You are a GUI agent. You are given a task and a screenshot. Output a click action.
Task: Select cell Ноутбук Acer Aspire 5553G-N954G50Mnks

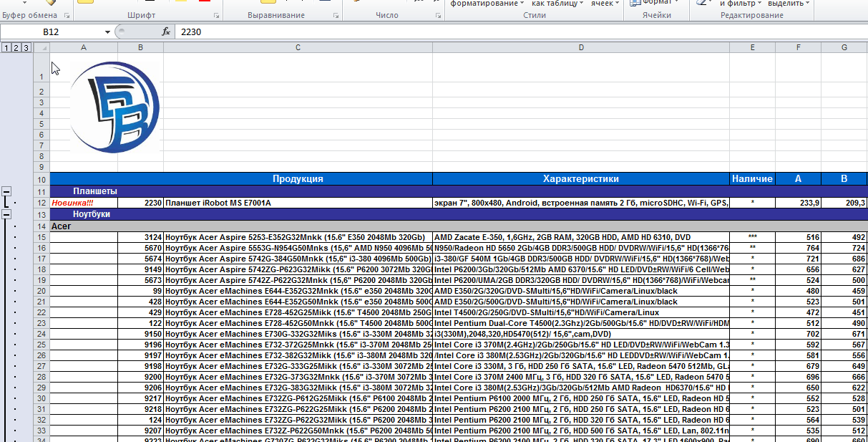pos(298,248)
